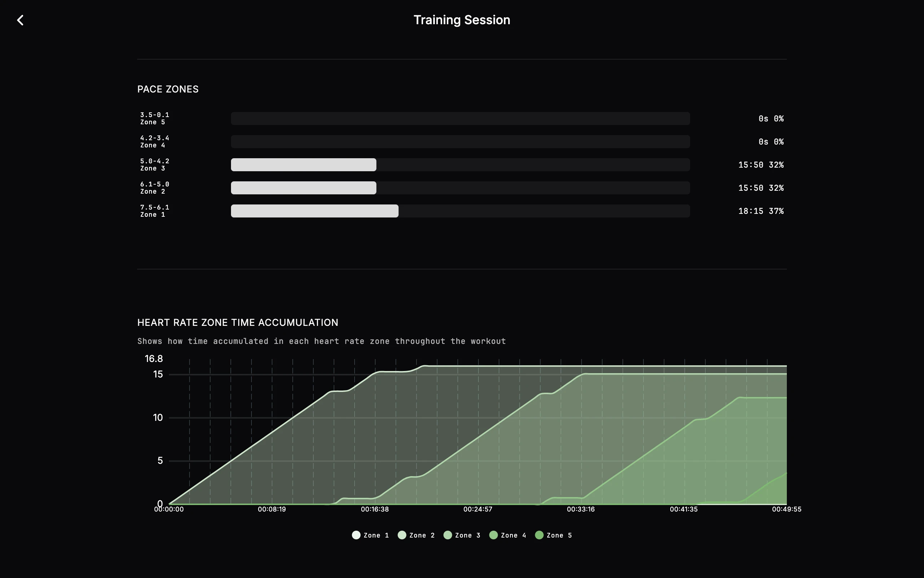Screen dimensions: 924x578
Task: Click the '4.2-3.4 Zone 4' label
Action: pyautogui.click(x=154, y=142)
